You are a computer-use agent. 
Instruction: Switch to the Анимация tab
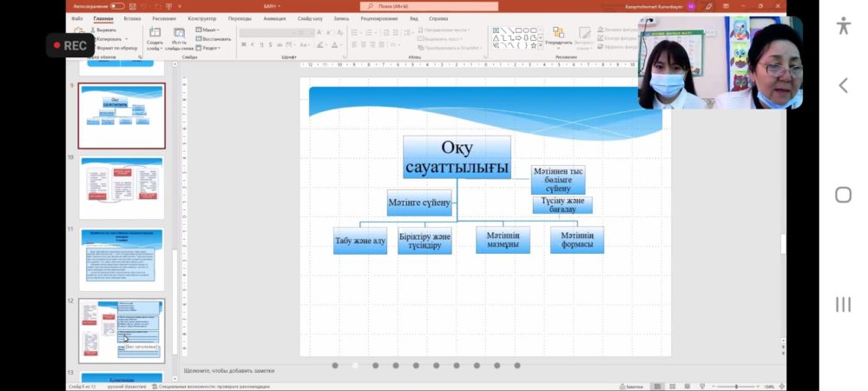(x=274, y=18)
